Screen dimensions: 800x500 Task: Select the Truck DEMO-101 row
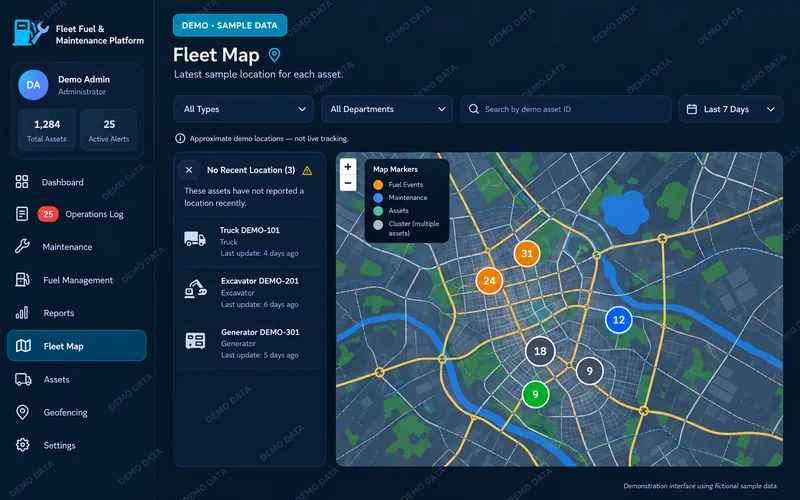point(249,242)
